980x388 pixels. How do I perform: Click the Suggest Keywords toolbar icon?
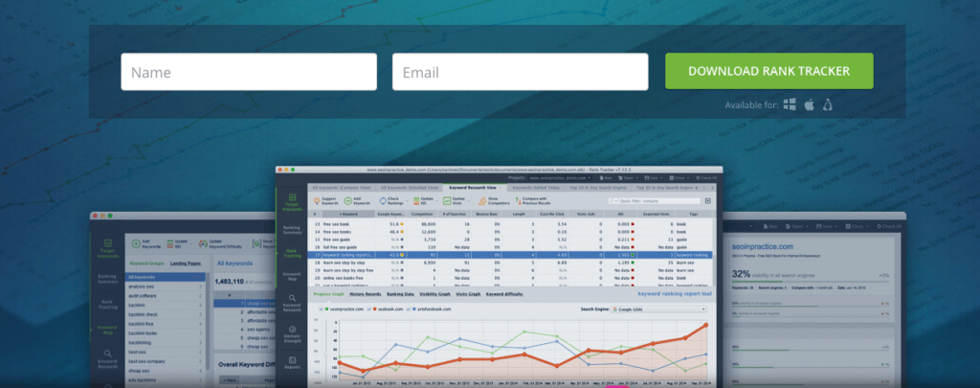click(325, 202)
